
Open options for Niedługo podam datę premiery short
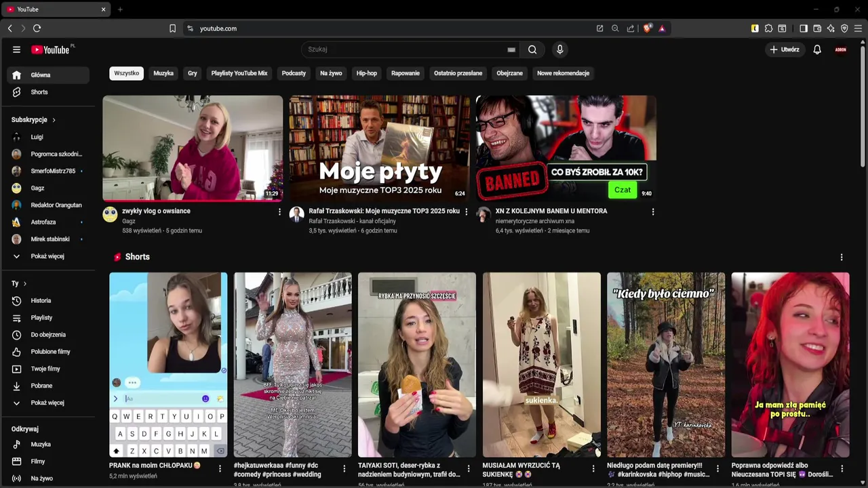tap(717, 468)
